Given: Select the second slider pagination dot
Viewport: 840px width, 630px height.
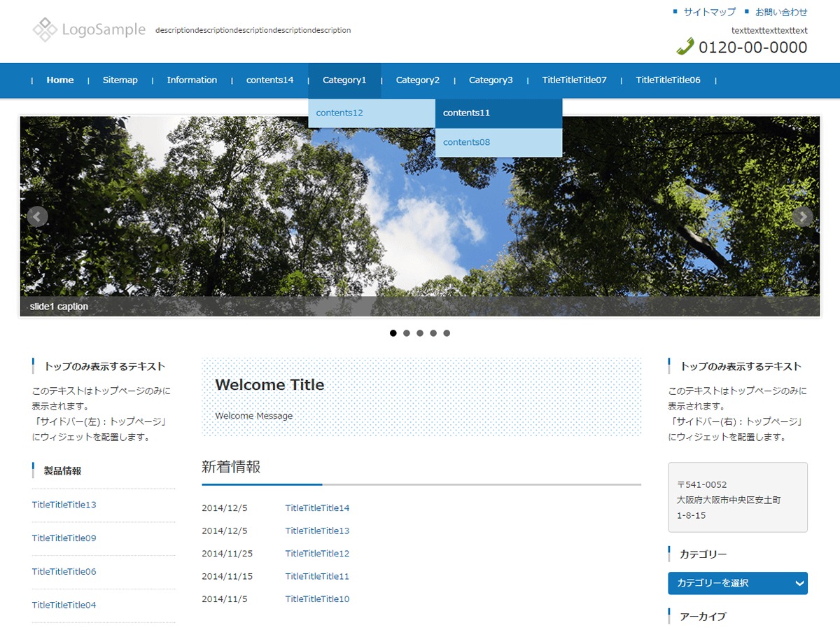Looking at the screenshot, I should (407, 333).
